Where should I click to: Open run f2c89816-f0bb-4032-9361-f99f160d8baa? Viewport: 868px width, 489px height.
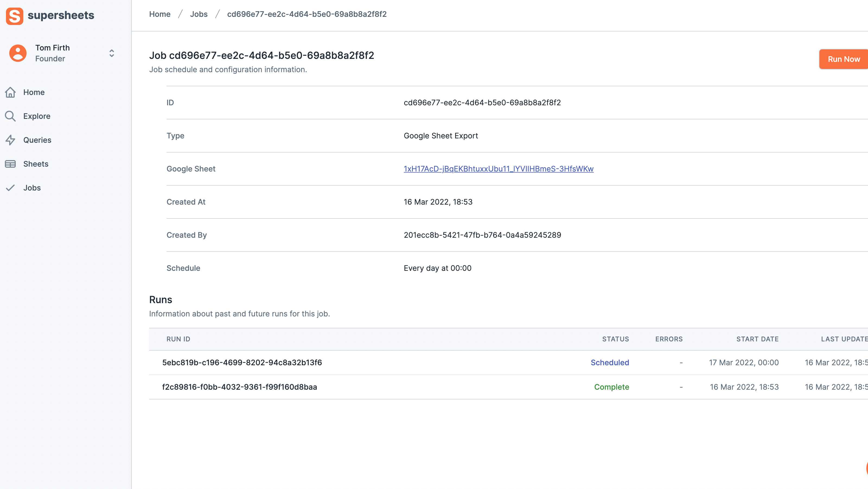click(240, 387)
